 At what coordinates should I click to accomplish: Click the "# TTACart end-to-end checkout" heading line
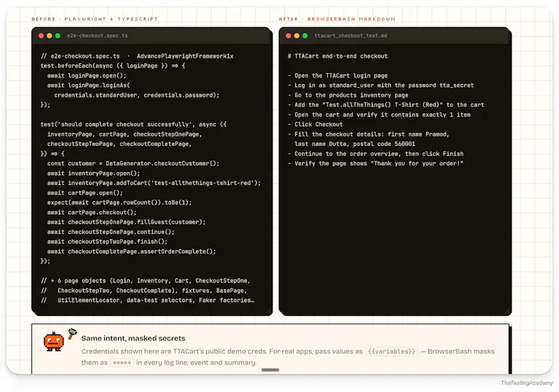(x=337, y=56)
